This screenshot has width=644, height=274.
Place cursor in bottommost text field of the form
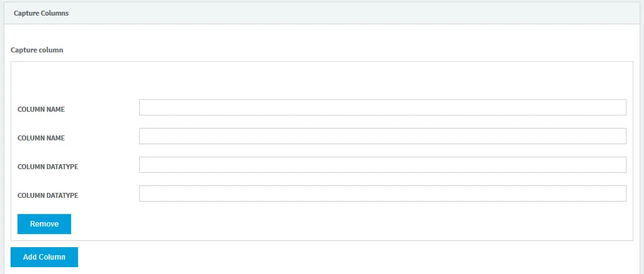[x=382, y=193]
